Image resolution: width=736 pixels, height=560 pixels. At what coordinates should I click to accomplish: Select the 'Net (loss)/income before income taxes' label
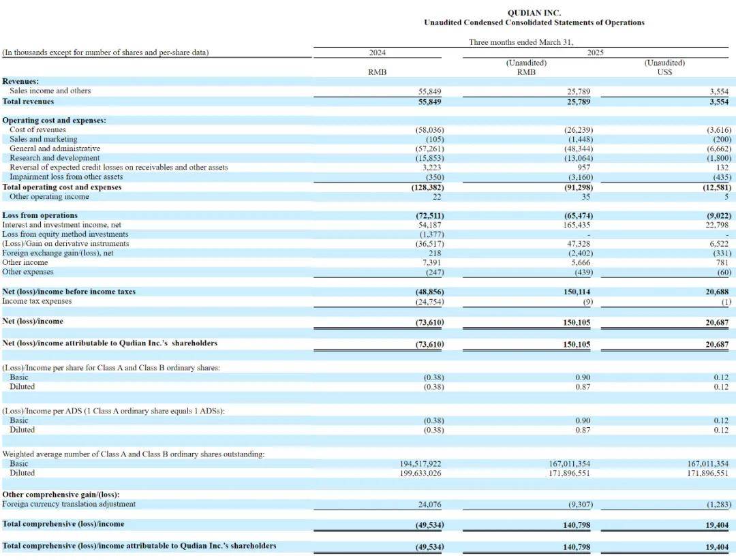[x=69, y=292]
